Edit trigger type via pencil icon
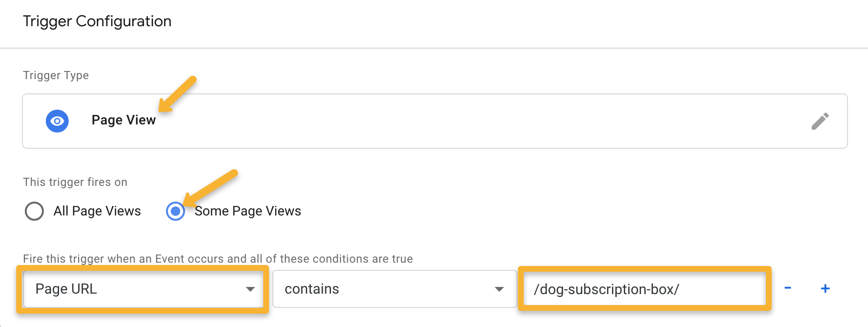 pos(820,121)
